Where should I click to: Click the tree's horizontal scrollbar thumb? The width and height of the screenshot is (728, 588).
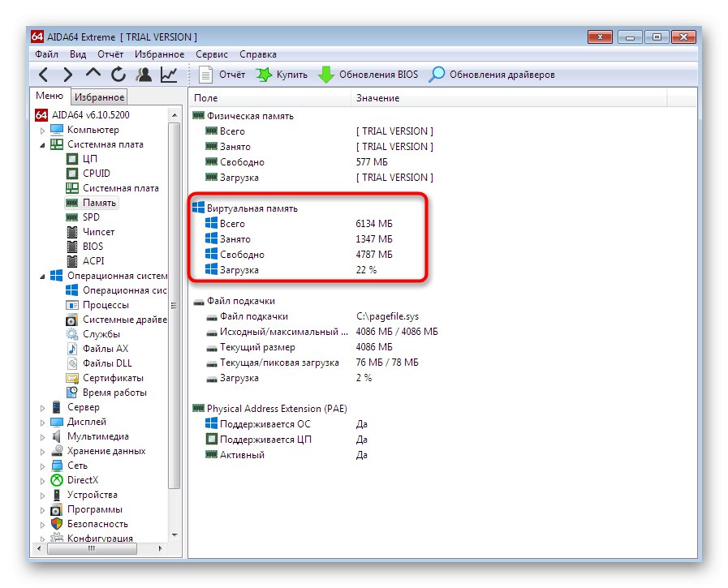[x=92, y=548]
